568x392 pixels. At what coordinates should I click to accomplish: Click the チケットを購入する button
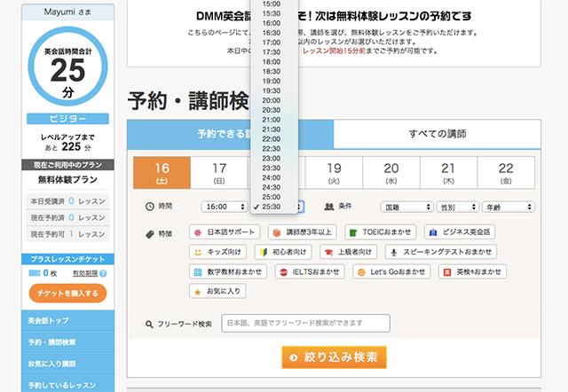point(67,294)
